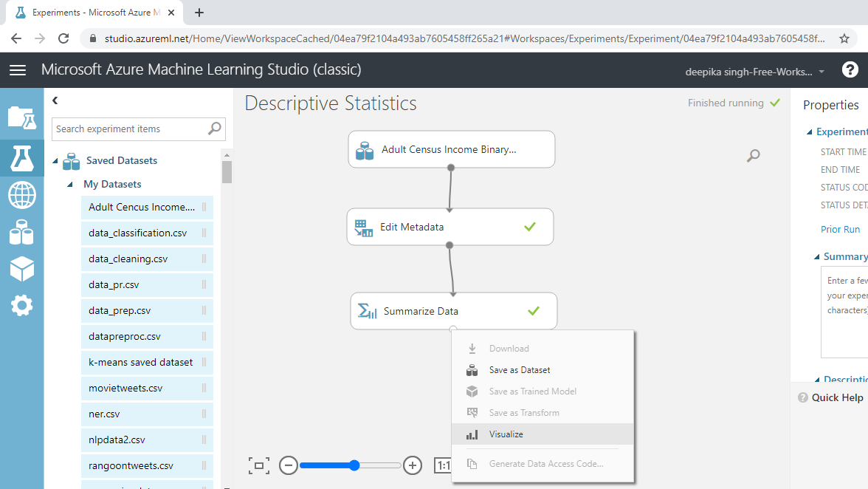Select rangoontweets.csv dataset

(x=148, y=466)
